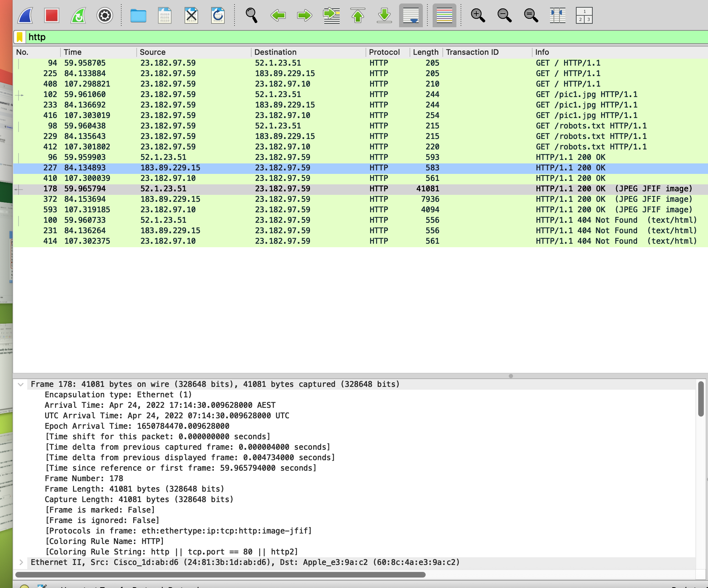
Task: Zoom in on packet list text
Action: click(x=478, y=15)
